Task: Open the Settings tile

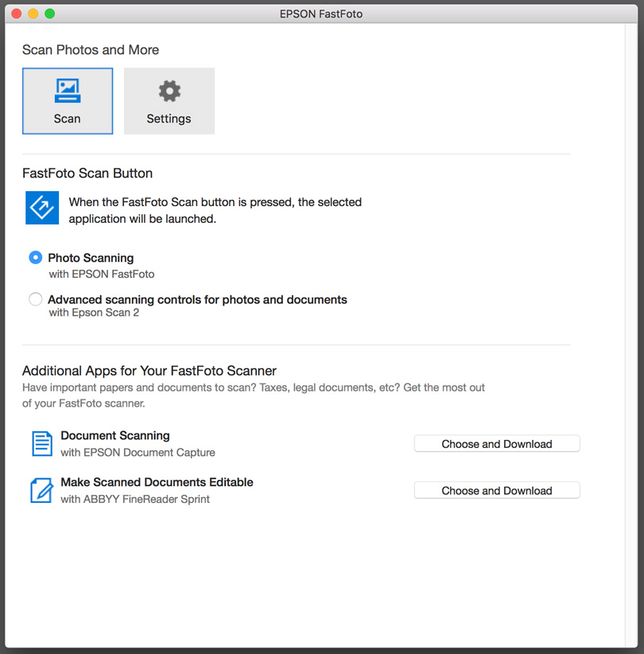Action: 169,101
